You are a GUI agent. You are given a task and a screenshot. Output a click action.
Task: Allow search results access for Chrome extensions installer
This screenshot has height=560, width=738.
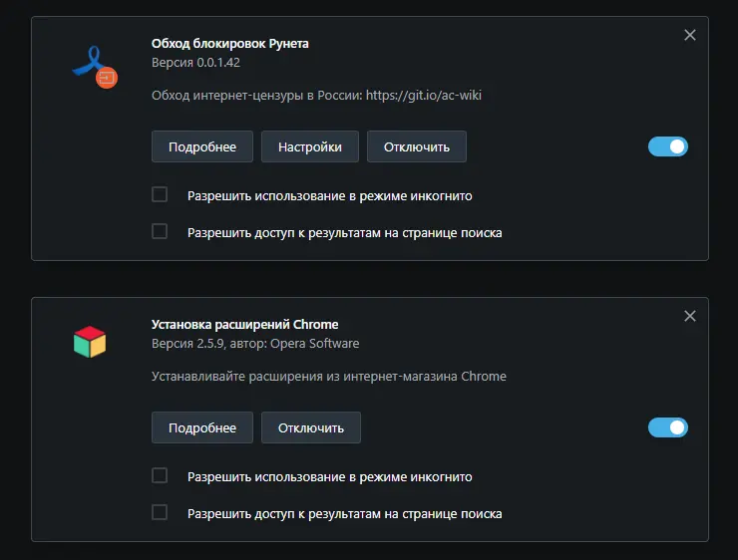tap(160, 512)
